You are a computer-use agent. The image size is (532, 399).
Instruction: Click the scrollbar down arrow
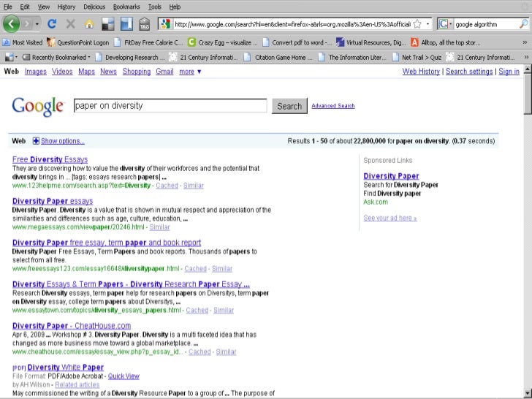[528, 392]
